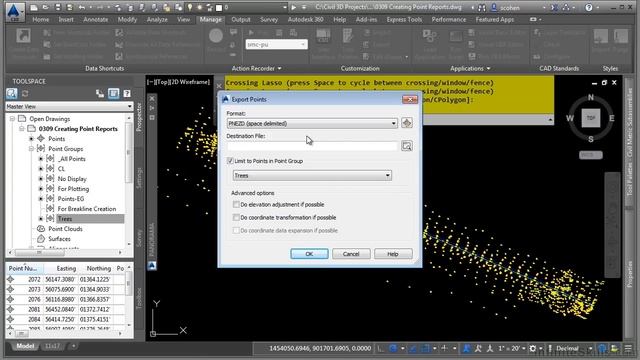Select the Trees point group in tree
Viewport: 640px width, 360px height.
(x=65, y=219)
